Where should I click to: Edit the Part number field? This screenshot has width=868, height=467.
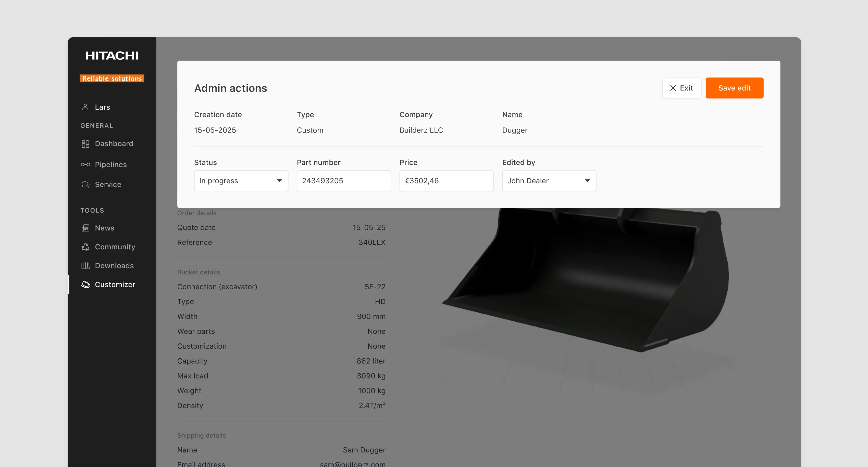[x=343, y=181]
